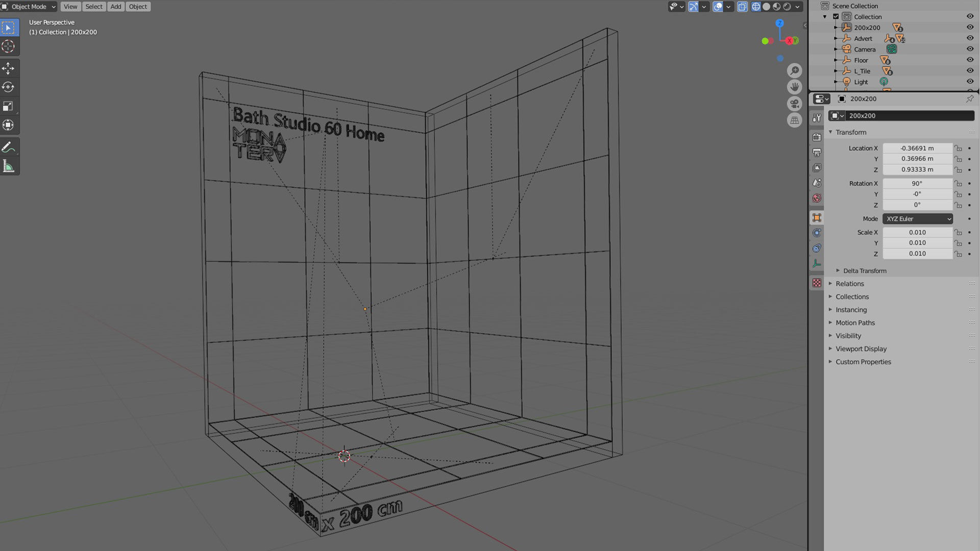
Task: Expand the Visibility panel
Action: tap(830, 336)
